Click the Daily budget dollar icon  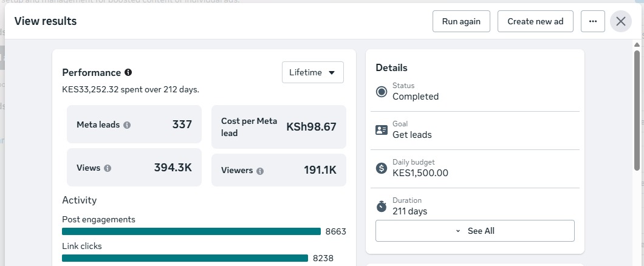382,168
